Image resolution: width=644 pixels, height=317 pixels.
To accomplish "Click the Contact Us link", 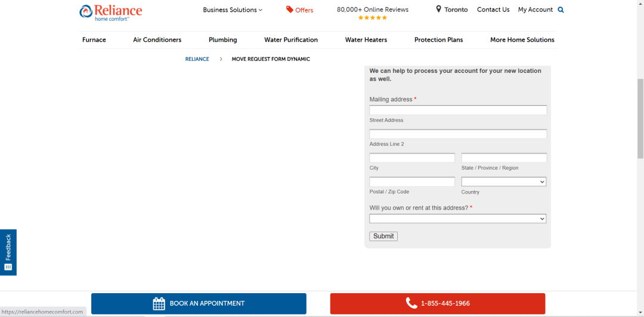I will pyautogui.click(x=493, y=10).
